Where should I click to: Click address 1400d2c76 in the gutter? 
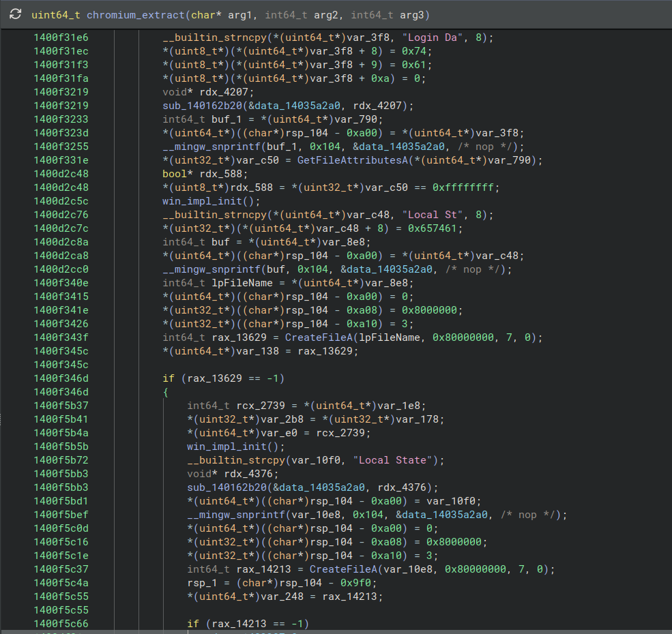61,215
